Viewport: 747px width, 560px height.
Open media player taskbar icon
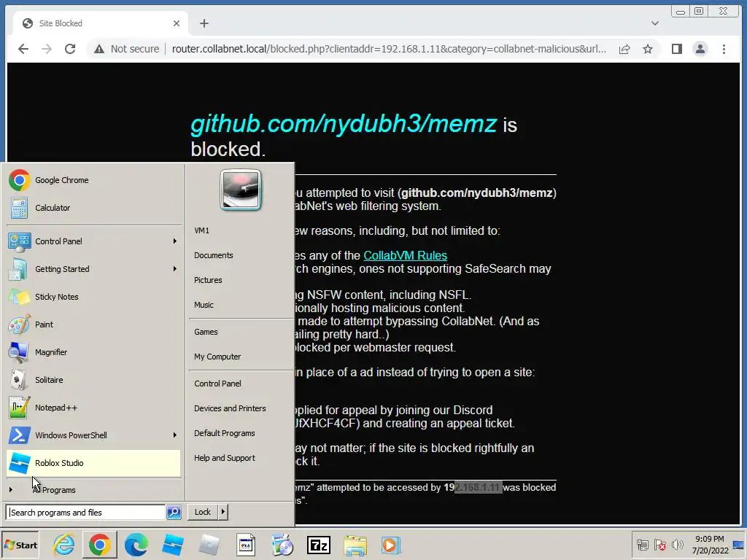[x=391, y=545]
